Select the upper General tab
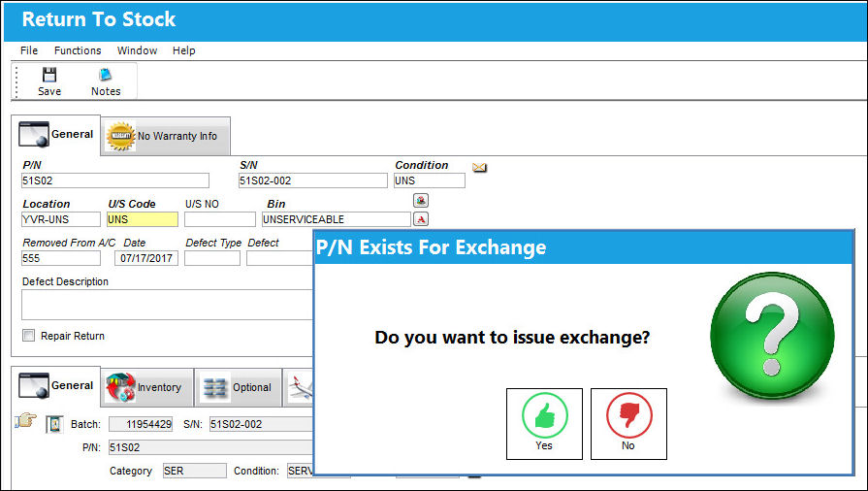Viewport: 868px width, 491px height. tap(56, 135)
